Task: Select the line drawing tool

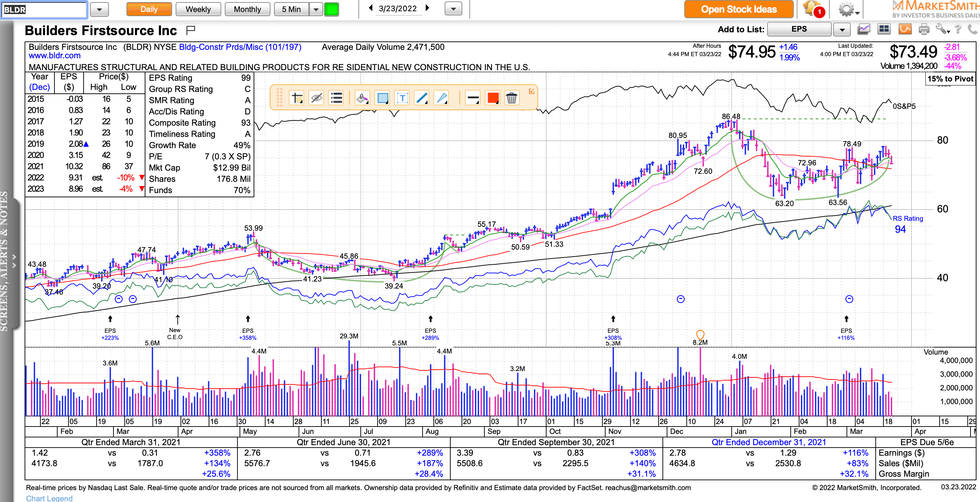Action: (x=422, y=98)
